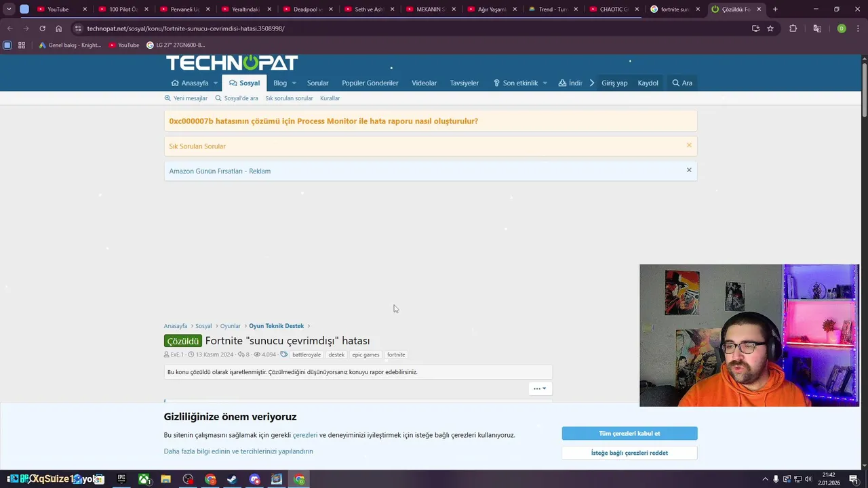This screenshot has width=868, height=488.
Task: Open Daha fazla bilgi edinin cookie link
Action: tap(238, 451)
